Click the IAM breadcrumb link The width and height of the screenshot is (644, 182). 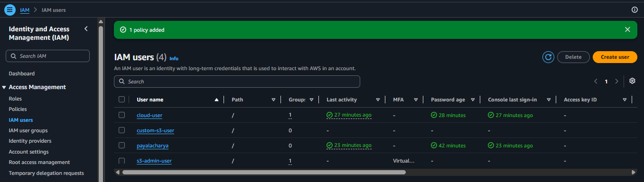25,9
